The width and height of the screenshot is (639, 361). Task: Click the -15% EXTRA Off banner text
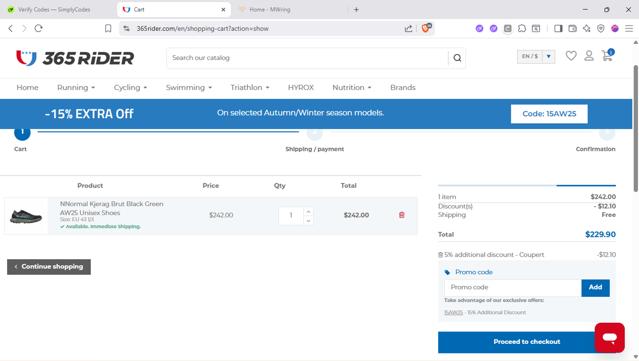(89, 114)
